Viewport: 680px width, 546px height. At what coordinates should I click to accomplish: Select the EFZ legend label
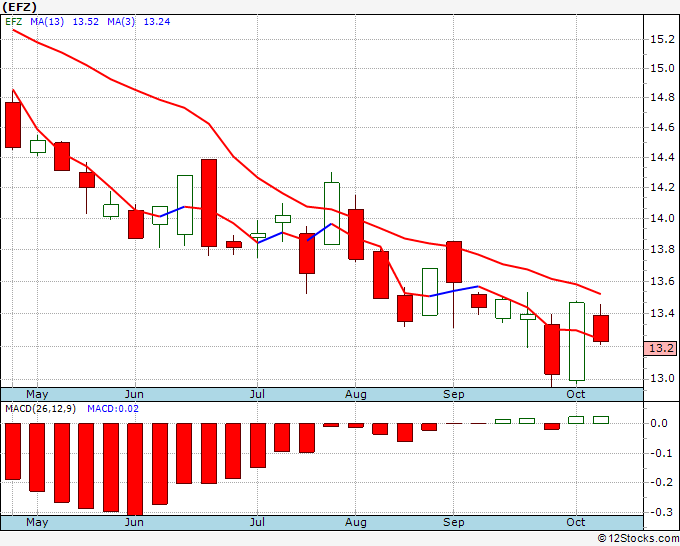coord(13,22)
